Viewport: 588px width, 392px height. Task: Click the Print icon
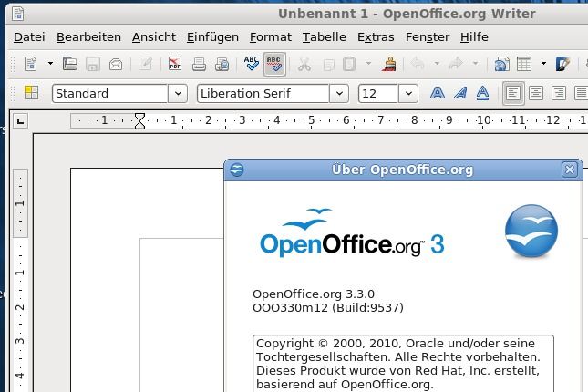coord(199,64)
